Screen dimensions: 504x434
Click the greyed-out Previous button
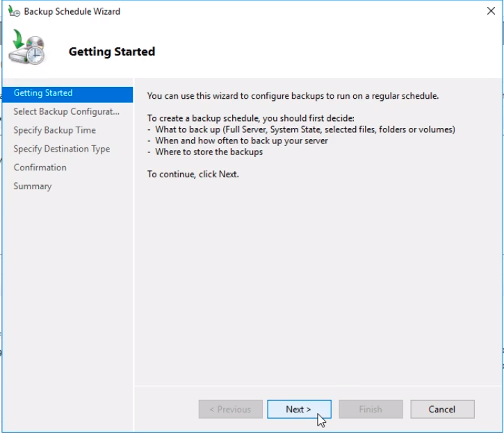[230, 409]
